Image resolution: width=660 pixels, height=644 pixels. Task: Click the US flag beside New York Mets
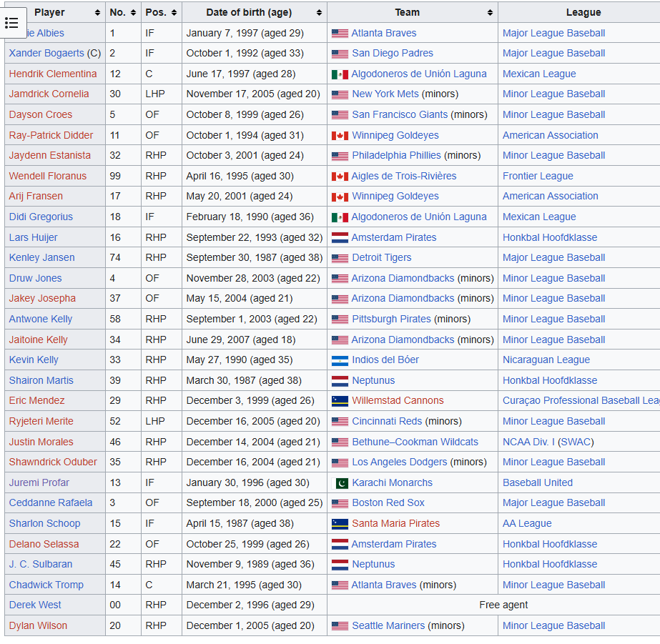[340, 94]
